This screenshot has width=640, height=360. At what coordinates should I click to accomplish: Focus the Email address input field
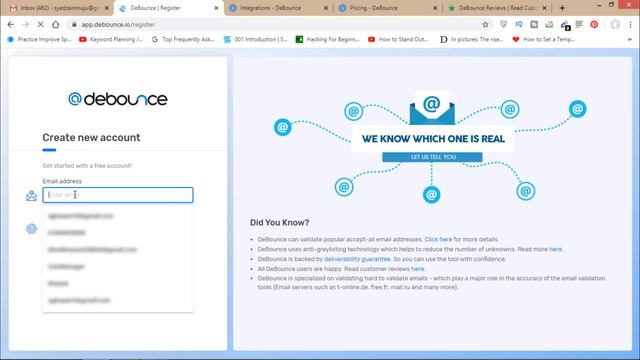118,195
